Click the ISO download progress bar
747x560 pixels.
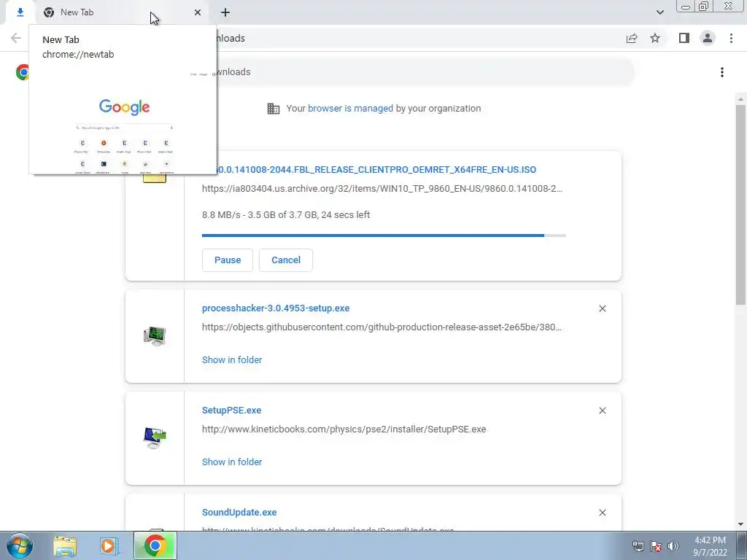click(384, 236)
